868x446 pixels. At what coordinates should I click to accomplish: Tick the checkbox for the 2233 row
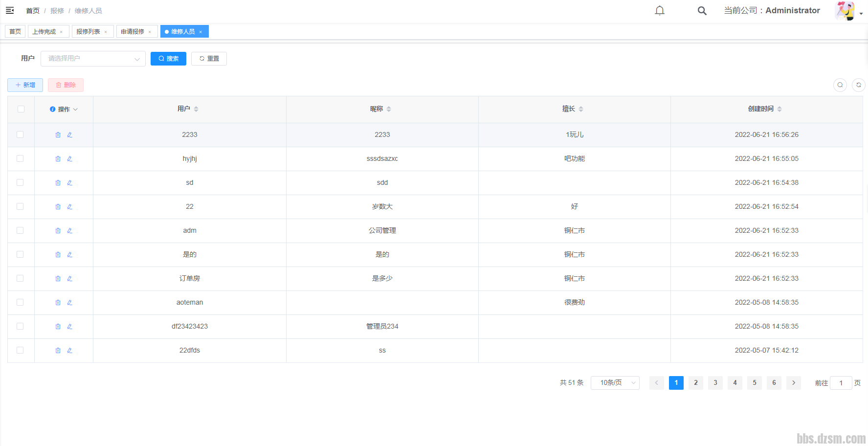coord(20,134)
